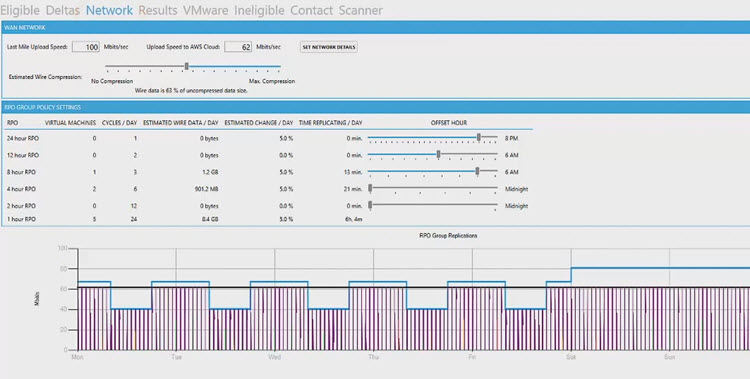750x379 pixels.
Task: Click the 901.2 MB wire data value
Action: 206,189
